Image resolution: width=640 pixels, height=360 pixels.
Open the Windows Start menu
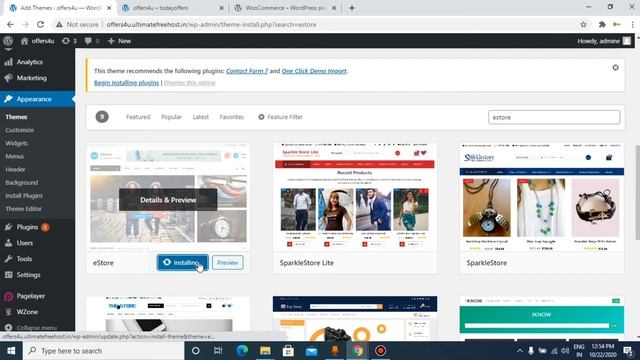[11, 351]
